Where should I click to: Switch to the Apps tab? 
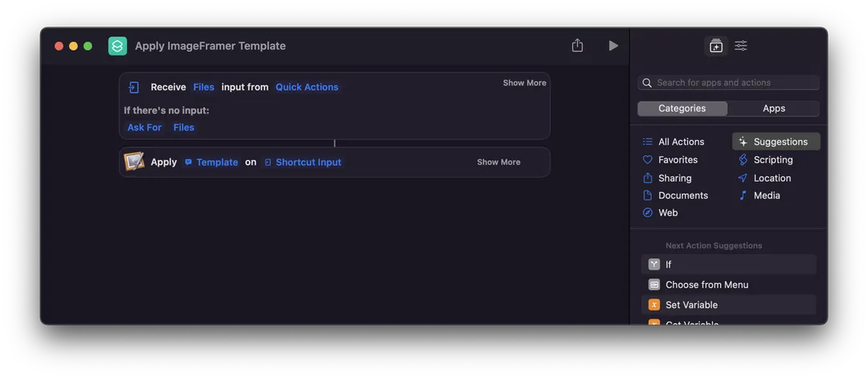coord(773,109)
